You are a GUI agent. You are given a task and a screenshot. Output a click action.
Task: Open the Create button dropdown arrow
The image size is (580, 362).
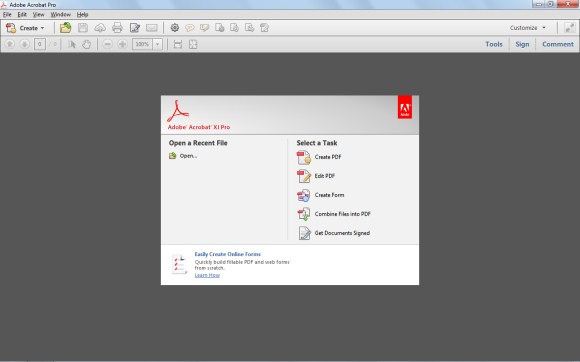pyautogui.click(x=43, y=28)
